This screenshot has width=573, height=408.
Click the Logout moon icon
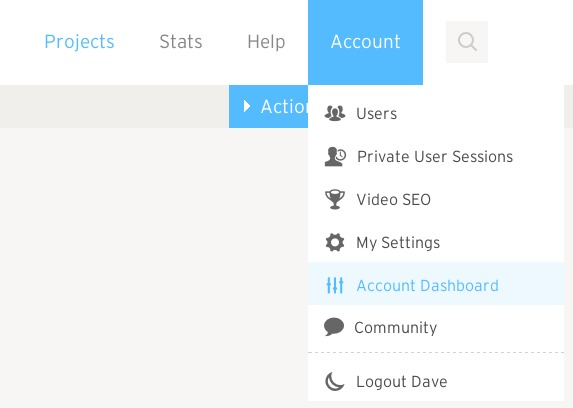pyautogui.click(x=334, y=382)
